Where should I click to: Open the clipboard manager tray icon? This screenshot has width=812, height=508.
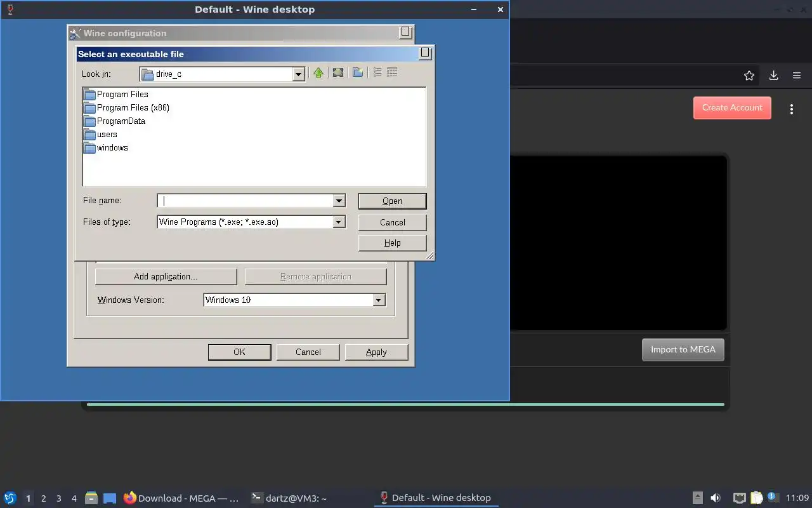tap(756, 498)
